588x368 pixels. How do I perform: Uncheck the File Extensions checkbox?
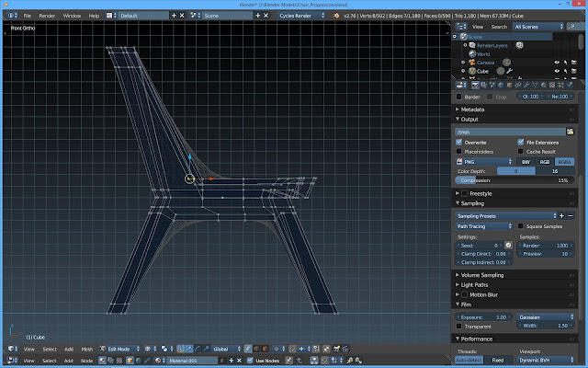(x=521, y=142)
